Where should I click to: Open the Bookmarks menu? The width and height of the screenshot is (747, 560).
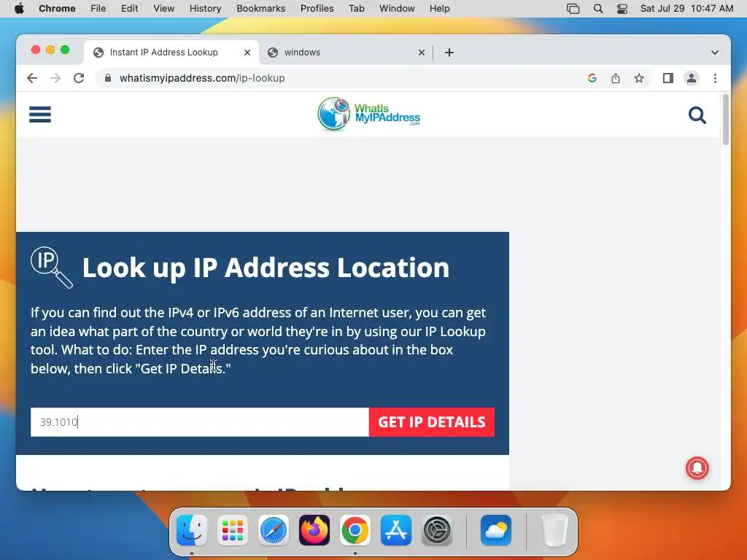pyautogui.click(x=260, y=9)
